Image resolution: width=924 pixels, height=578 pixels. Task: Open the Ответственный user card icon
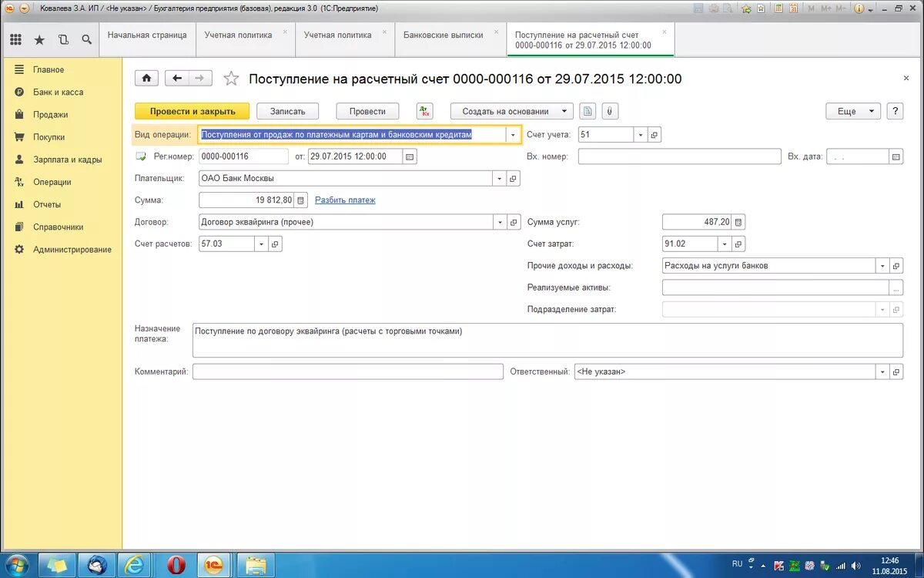896,371
